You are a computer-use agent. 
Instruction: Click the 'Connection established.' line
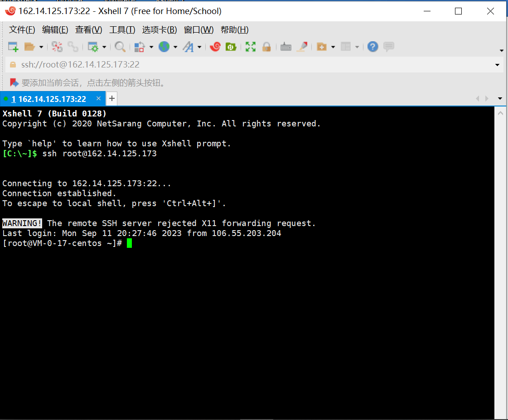tap(59, 193)
